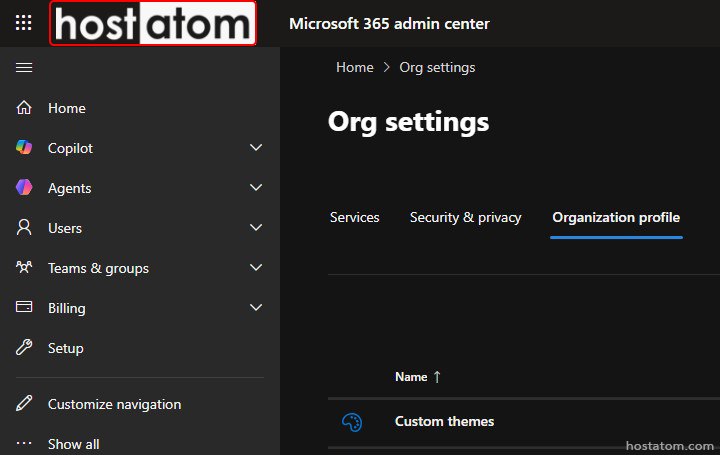
Task: Expand the Users menu chevron
Action: pos(256,228)
